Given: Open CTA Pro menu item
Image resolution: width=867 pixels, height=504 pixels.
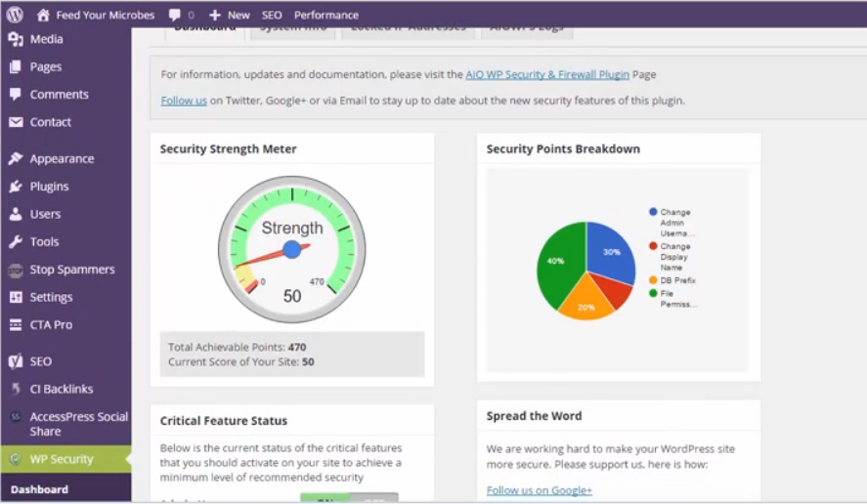Looking at the screenshot, I should [51, 325].
